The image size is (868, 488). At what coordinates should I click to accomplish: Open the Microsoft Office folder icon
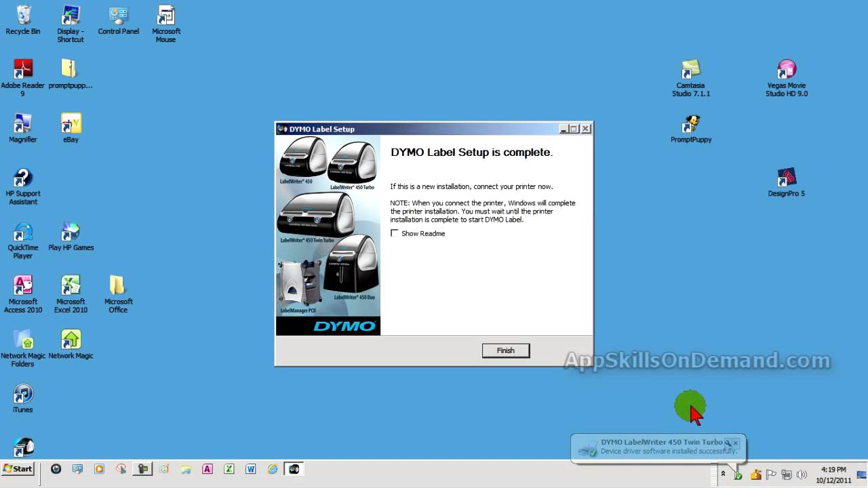click(x=118, y=294)
